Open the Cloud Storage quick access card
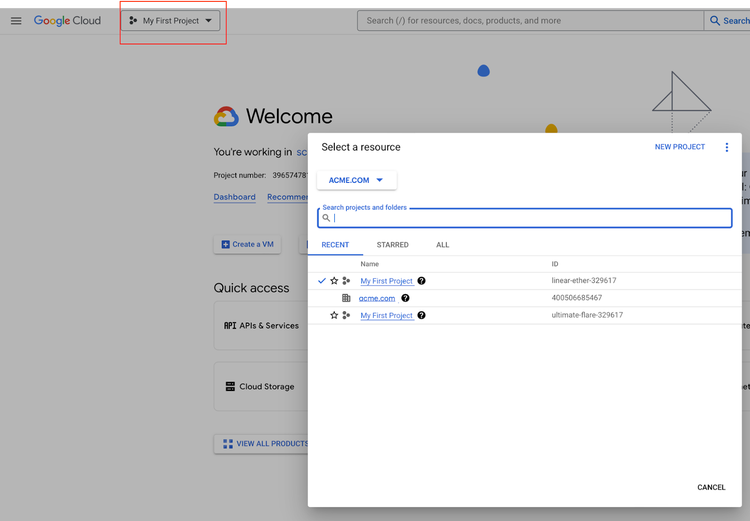750x521 pixels. 261,387
